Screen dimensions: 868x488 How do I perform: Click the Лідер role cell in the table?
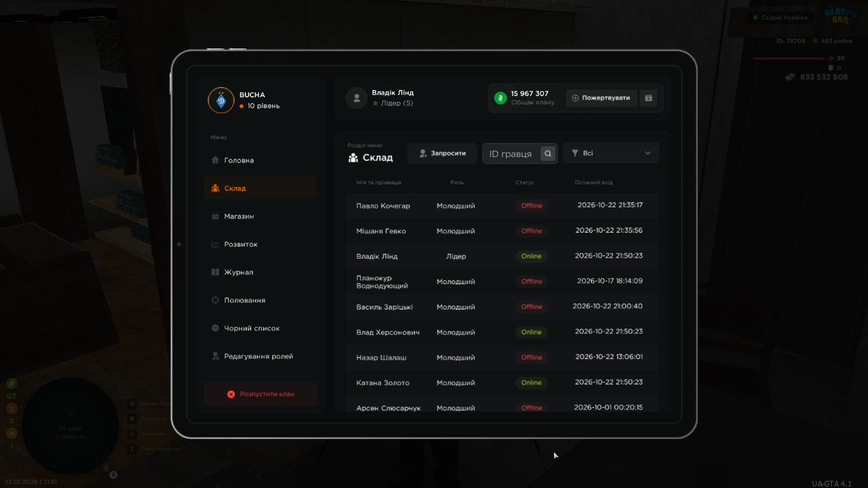[456, 256]
